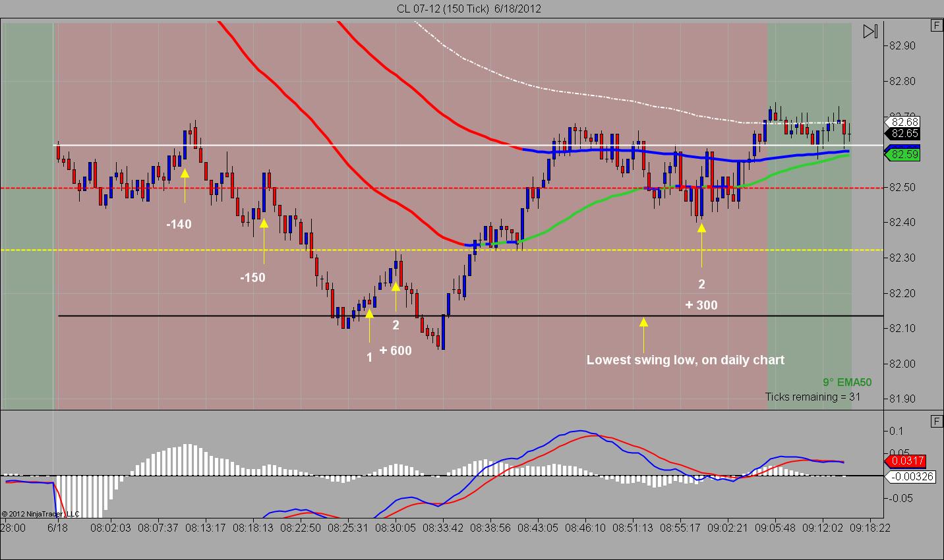Click the 08:46:10 time axis label
The image size is (944, 560).
point(585,528)
